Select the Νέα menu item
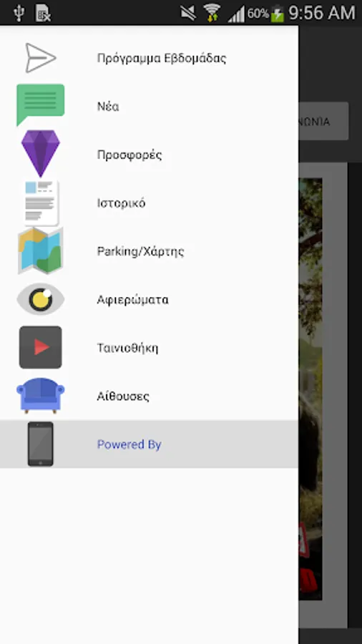362x644 pixels. pos(149,107)
